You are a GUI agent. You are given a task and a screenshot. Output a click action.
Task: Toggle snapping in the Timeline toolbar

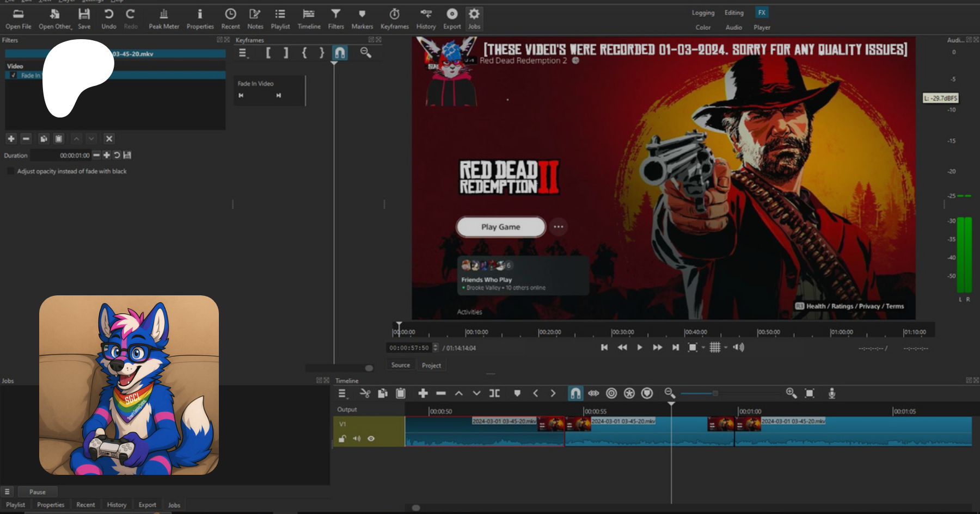click(x=575, y=393)
